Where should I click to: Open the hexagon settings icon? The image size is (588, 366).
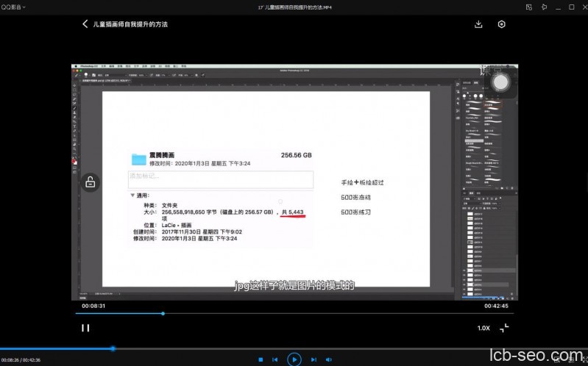coord(501,24)
